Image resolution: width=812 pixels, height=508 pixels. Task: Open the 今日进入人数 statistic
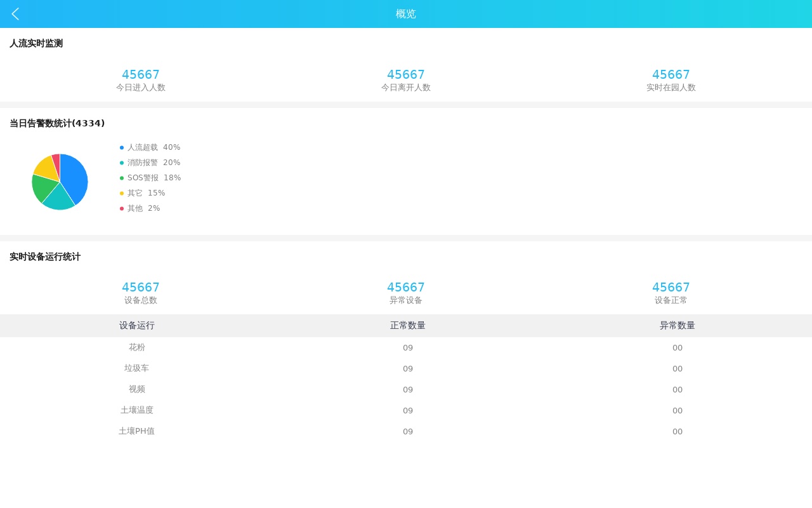tap(141, 81)
